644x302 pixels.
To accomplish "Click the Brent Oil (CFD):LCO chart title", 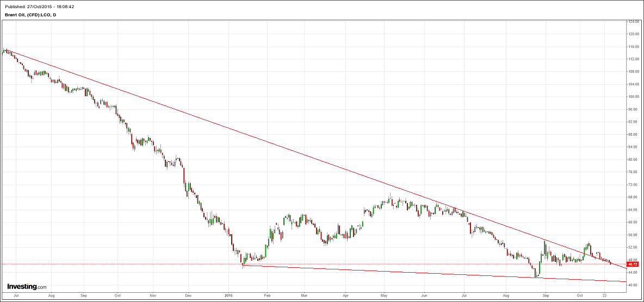I will [x=29, y=15].
